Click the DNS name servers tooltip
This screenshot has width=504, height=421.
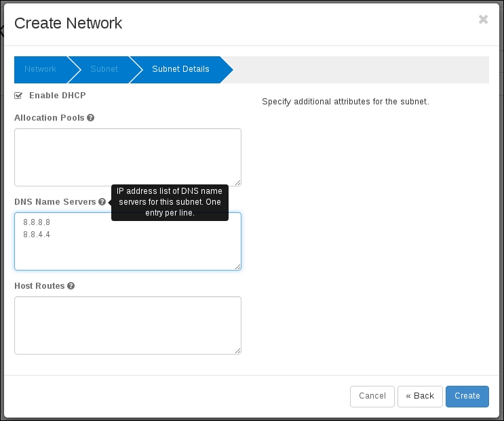click(x=170, y=202)
